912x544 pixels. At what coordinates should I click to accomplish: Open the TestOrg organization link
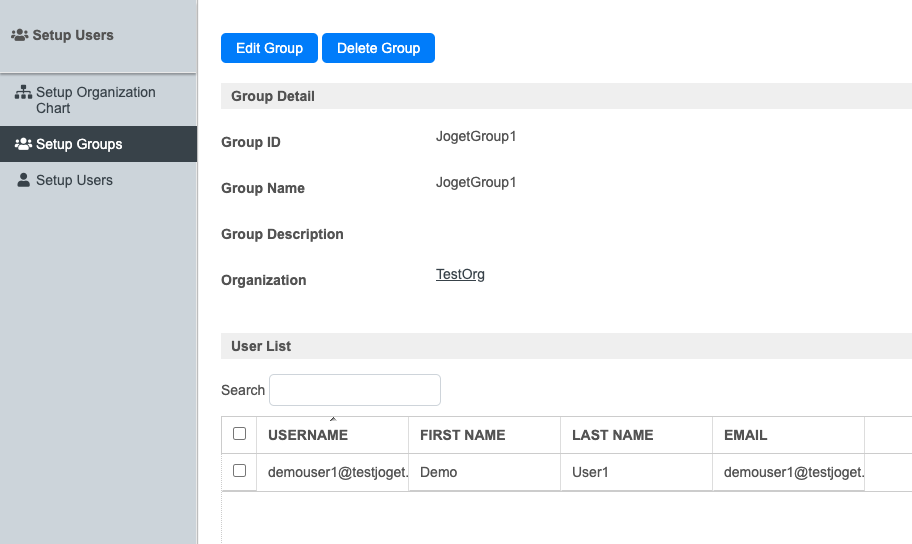[460, 274]
